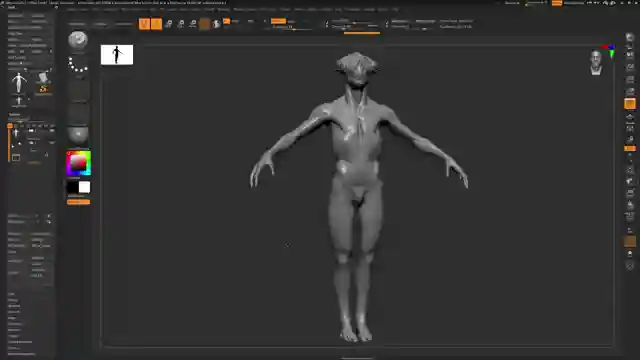The width and height of the screenshot is (640, 360).
Task: Select the large figure tool thumbnail in Tool palette
Action: pyautogui.click(x=19, y=83)
